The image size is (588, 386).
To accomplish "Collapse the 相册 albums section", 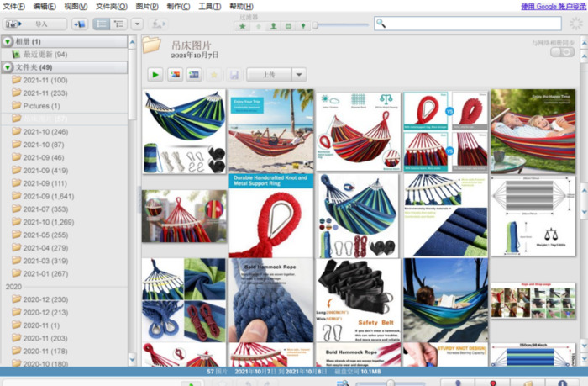I will [8, 41].
